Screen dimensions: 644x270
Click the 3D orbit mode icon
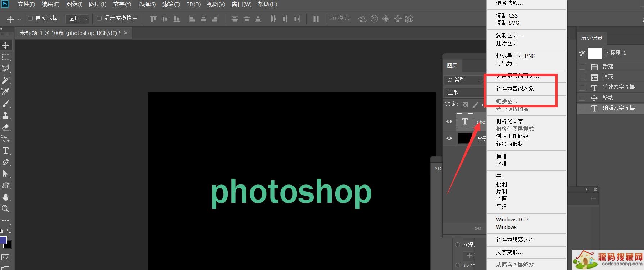363,19
